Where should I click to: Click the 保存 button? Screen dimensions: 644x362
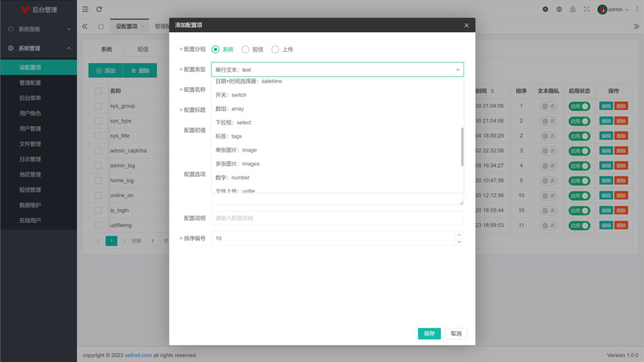click(429, 334)
